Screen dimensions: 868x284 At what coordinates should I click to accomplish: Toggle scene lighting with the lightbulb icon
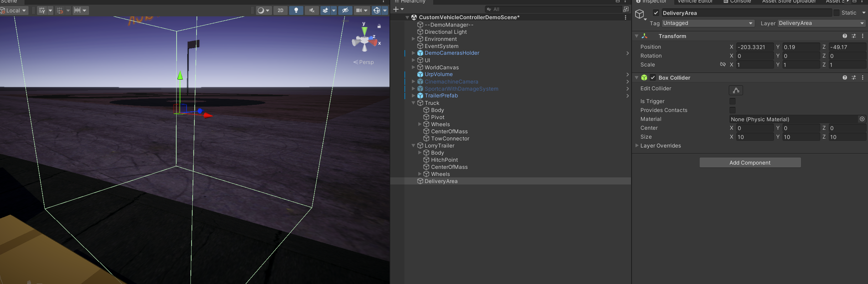(x=296, y=10)
